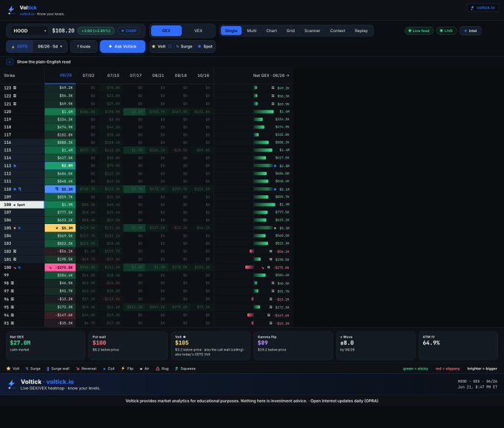This screenshot has width=504, height=428.
Task: Click the air icon beside strike 98
Action: point(13,283)
